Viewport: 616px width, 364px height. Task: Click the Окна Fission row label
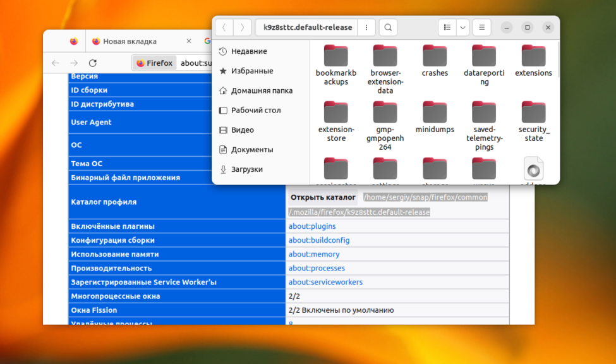click(x=94, y=310)
